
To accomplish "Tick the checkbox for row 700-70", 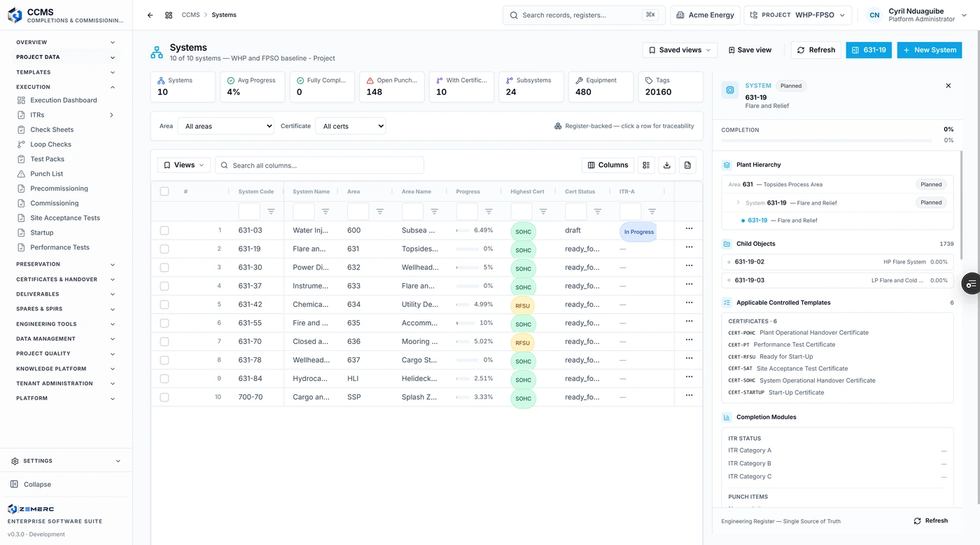I will click(x=164, y=397).
